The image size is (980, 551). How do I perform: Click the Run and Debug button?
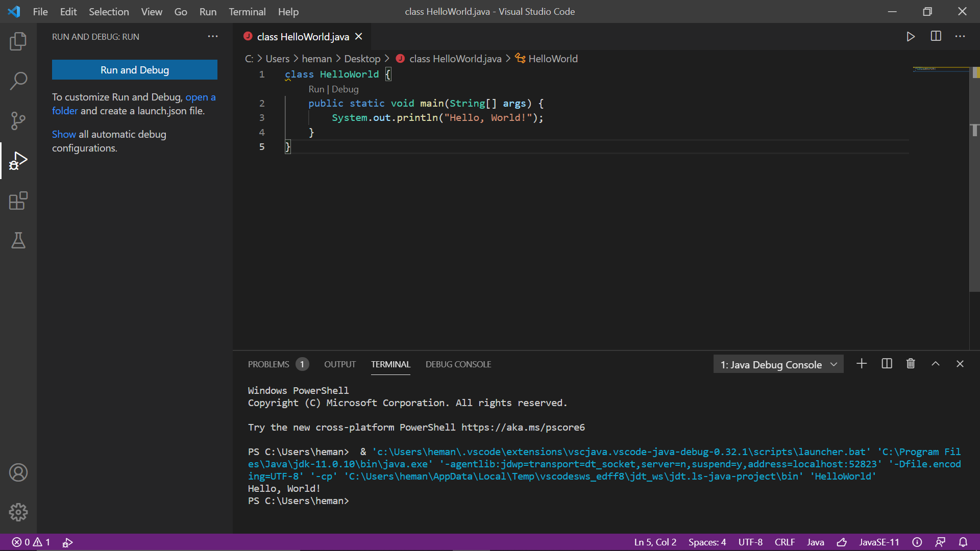(135, 70)
